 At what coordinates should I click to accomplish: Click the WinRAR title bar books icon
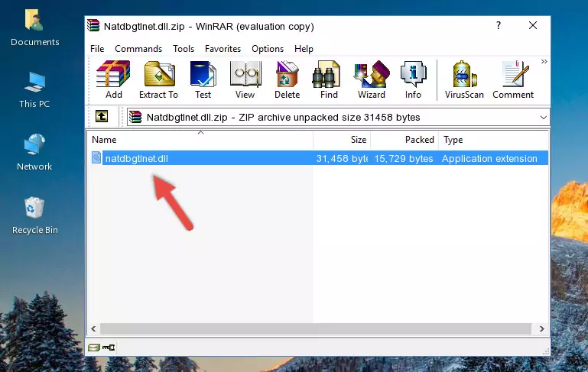tap(93, 25)
